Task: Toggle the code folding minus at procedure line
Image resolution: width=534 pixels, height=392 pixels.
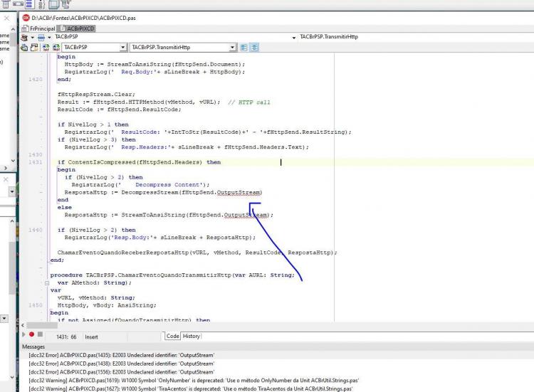Action: pyautogui.click(x=47, y=282)
